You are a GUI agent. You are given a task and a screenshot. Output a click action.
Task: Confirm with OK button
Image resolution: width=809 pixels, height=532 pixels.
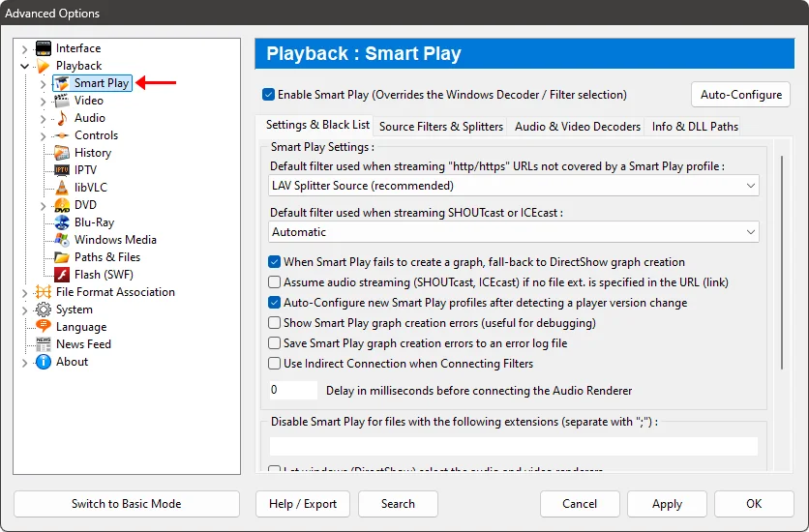[754, 504]
